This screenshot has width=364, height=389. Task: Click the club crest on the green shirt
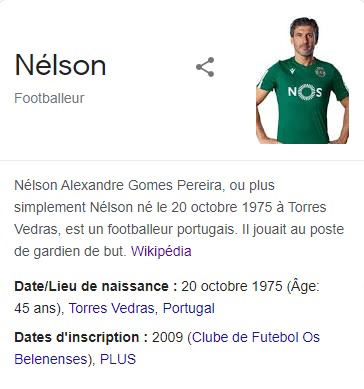320,72
